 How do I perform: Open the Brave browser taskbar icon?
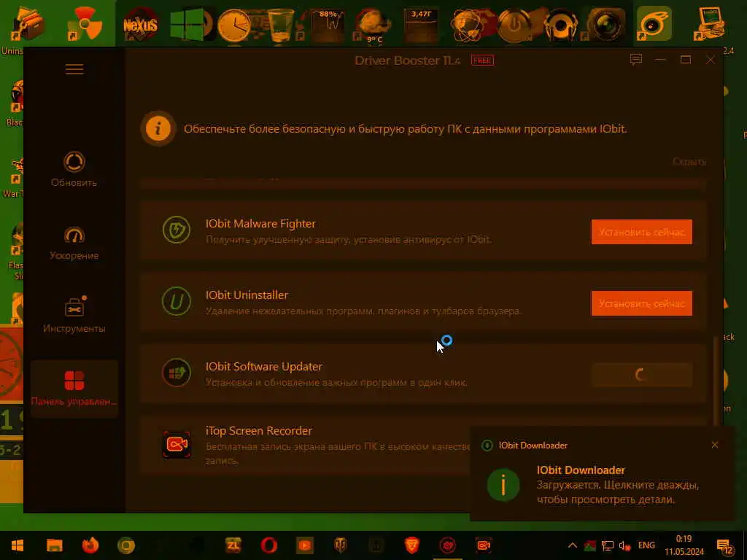tap(411, 545)
